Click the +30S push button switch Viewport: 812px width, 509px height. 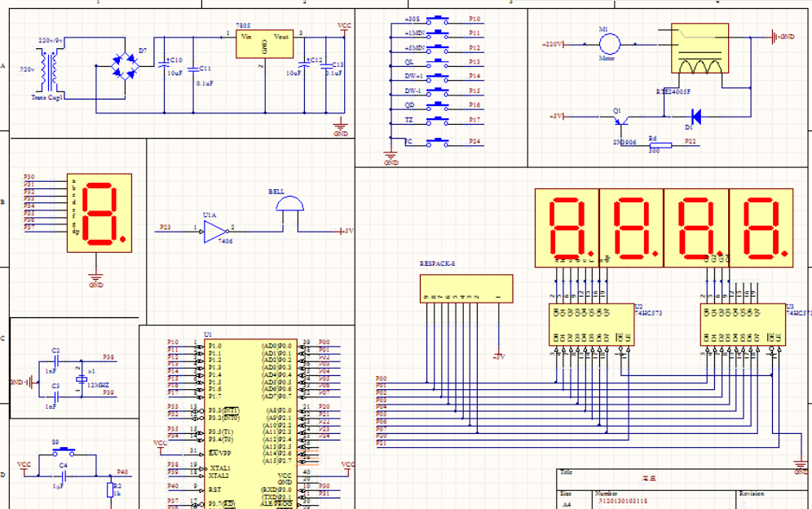[x=438, y=20]
